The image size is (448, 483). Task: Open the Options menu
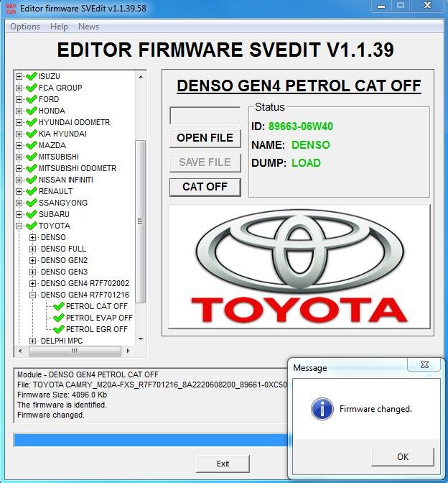click(x=25, y=27)
